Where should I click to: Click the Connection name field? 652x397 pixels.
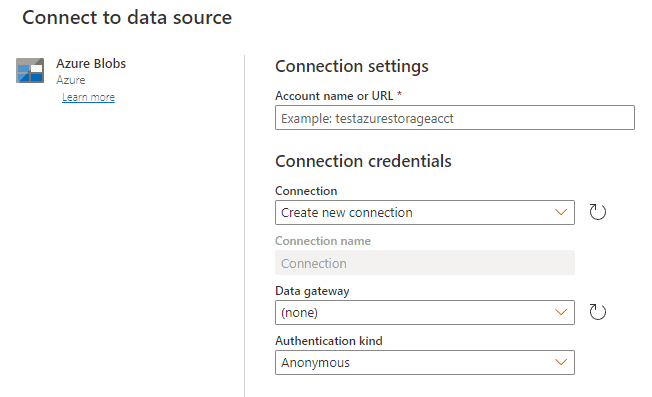click(x=425, y=262)
